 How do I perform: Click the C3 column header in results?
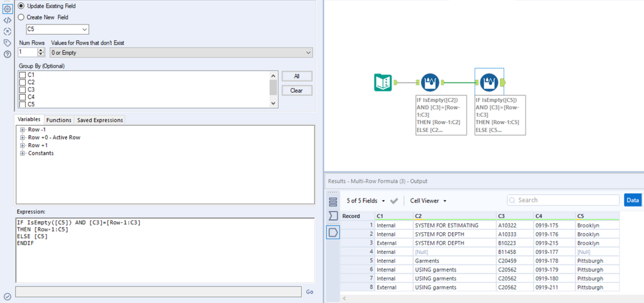(x=514, y=216)
